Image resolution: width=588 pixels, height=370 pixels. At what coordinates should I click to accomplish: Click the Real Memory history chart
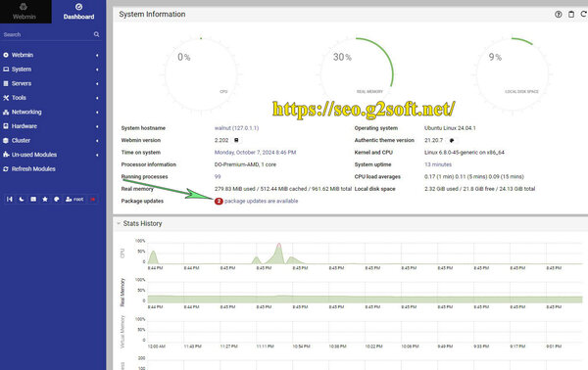click(365, 292)
